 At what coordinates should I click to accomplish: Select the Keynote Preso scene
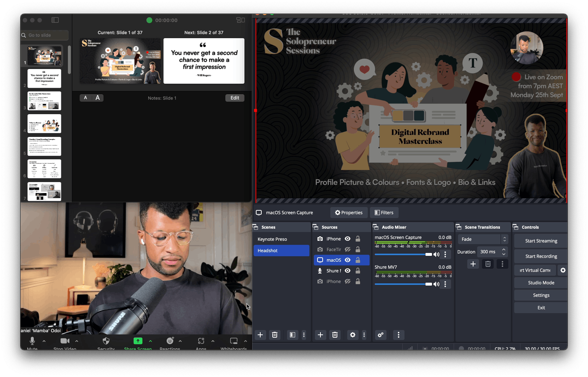coord(282,239)
